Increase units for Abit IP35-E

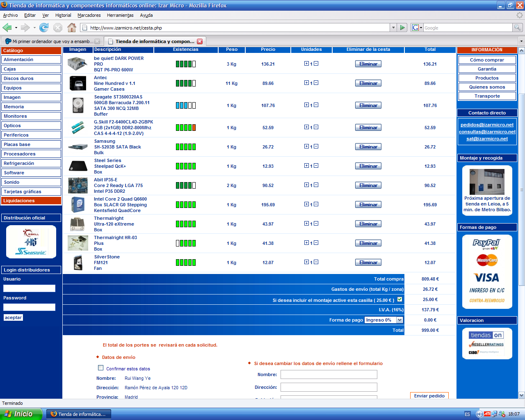point(306,185)
